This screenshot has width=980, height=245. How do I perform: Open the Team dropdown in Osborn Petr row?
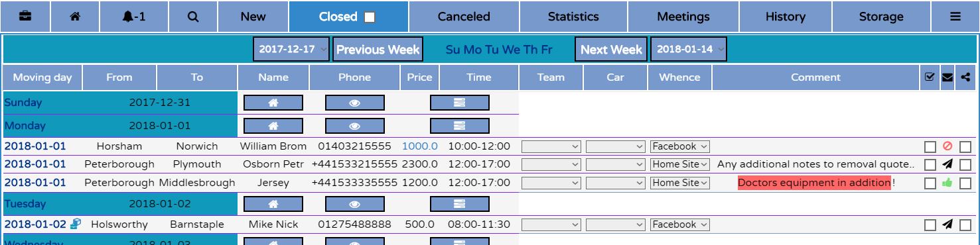point(551,164)
